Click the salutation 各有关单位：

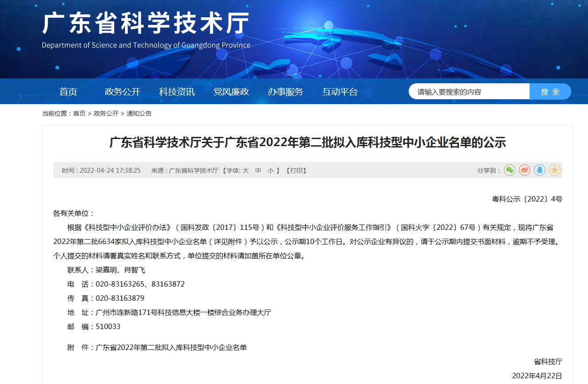(x=74, y=213)
